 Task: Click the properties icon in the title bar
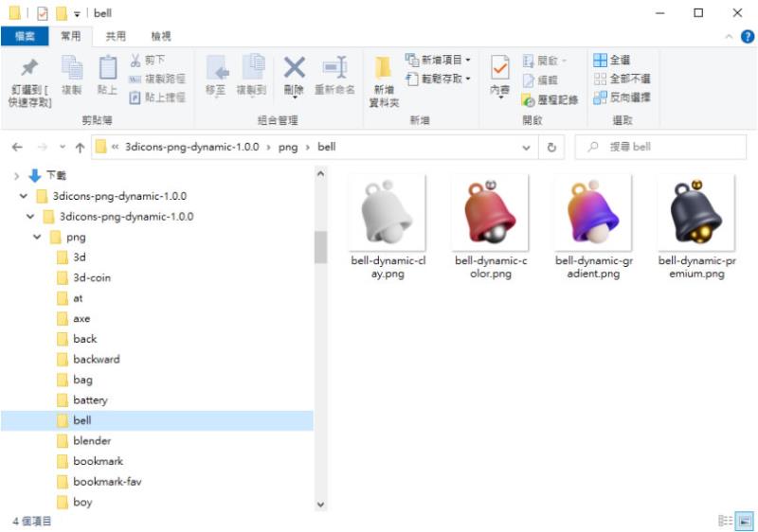click(43, 13)
